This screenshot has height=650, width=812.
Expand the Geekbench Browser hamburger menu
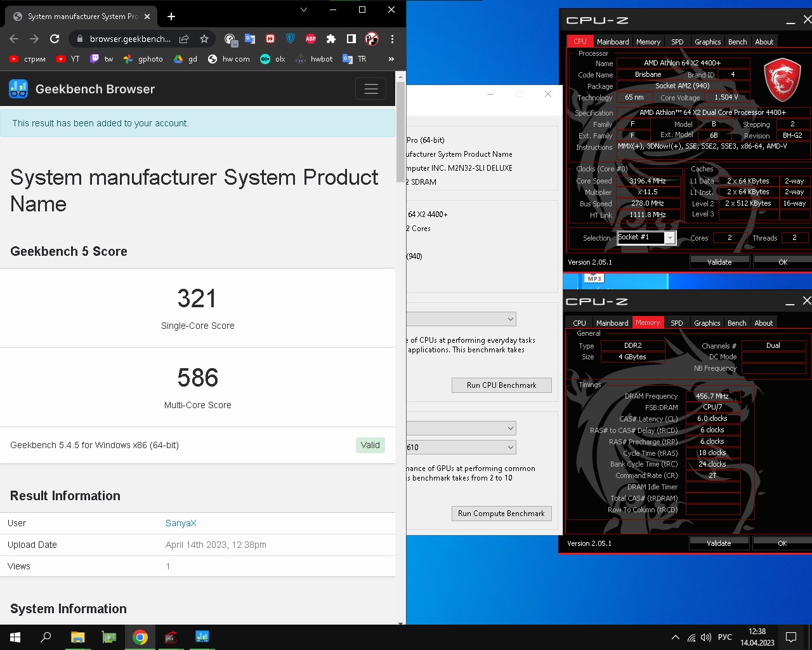tap(371, 89)
